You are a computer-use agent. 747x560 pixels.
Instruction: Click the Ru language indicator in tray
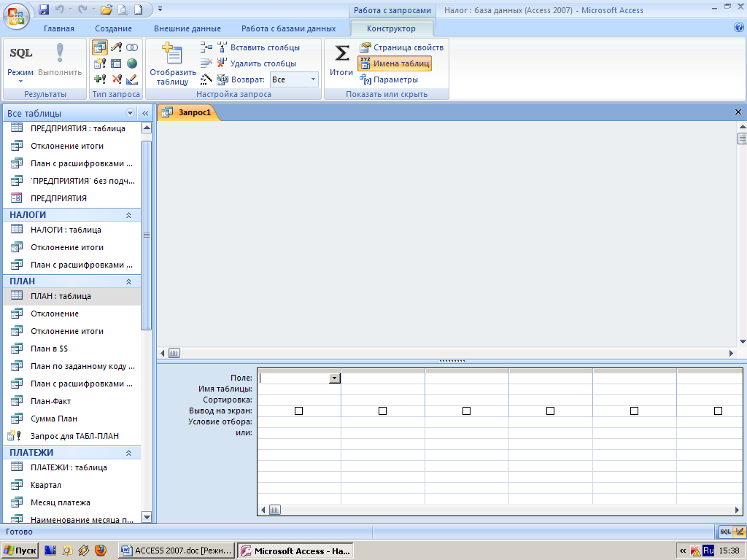pos(708,551)
